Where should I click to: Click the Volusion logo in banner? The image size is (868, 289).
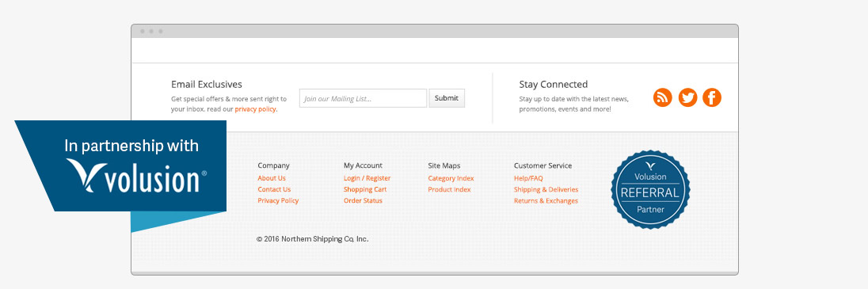[x=136, y=176]
